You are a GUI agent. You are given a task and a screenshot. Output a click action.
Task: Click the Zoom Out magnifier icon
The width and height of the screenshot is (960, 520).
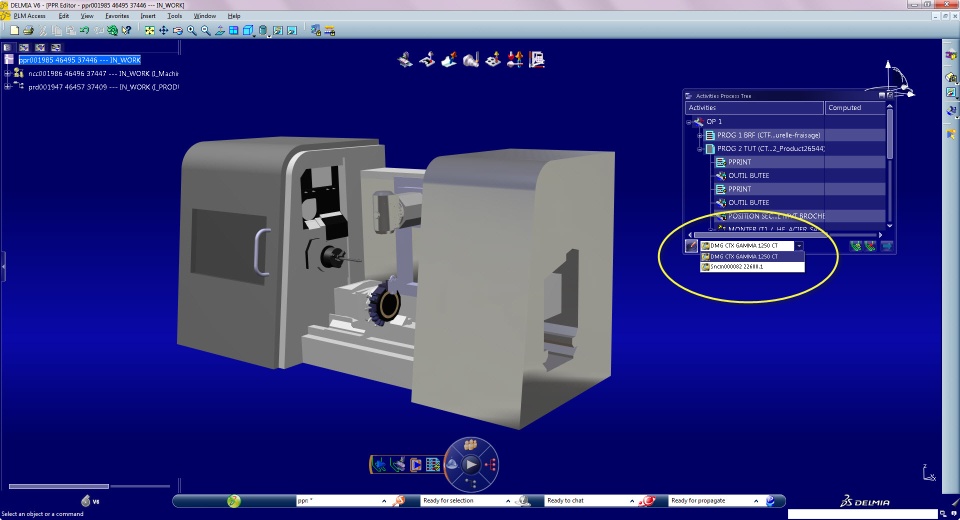[x=206, y=30]
